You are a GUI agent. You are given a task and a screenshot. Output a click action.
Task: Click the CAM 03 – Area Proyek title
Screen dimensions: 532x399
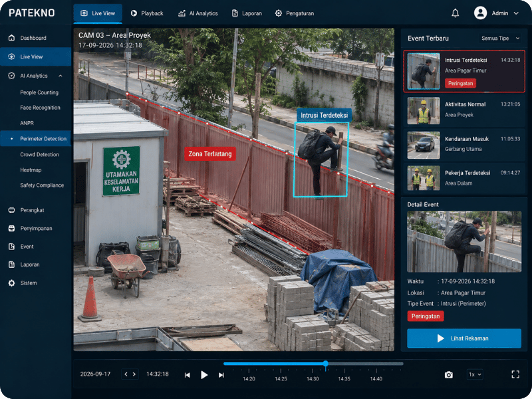pos(114,35)
